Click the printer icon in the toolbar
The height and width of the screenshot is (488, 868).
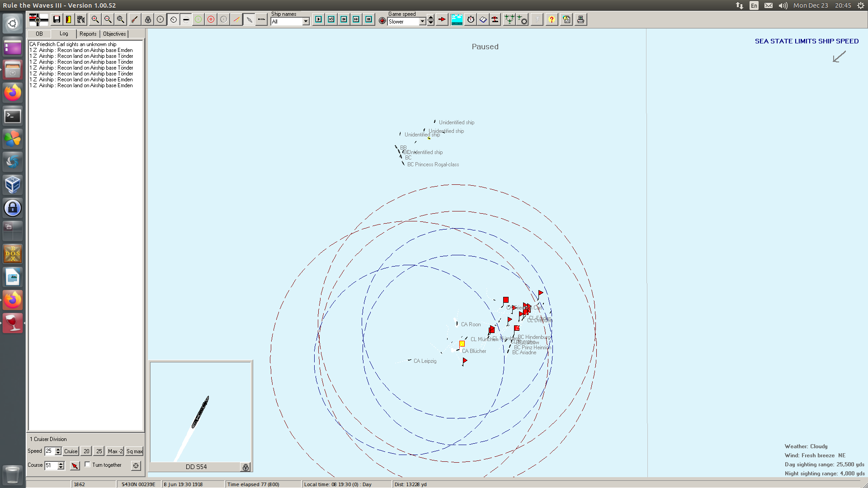coord(580,19)
